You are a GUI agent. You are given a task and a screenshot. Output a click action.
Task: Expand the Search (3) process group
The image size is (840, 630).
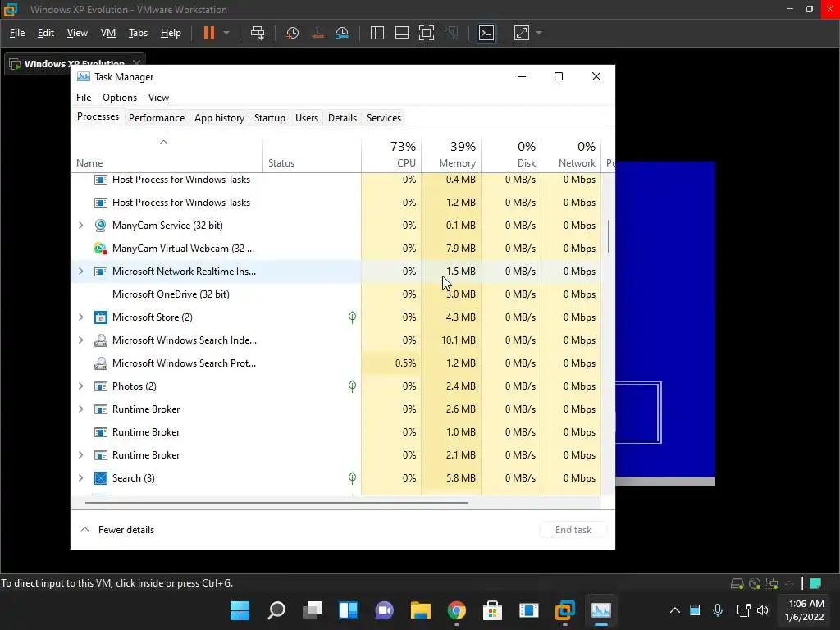coord(81,478)
